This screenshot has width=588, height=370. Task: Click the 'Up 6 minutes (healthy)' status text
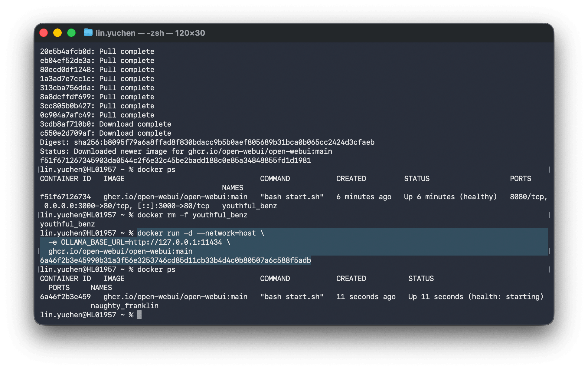450,197
